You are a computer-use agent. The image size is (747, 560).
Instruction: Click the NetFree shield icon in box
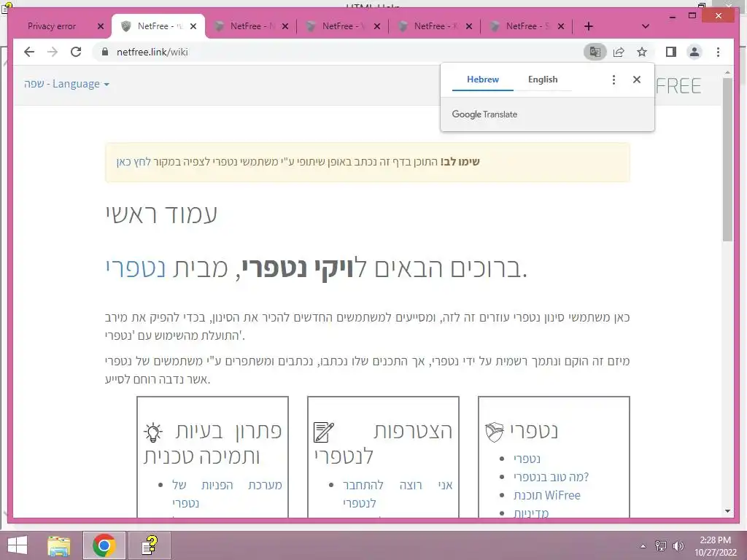click(x=495, y=432)
